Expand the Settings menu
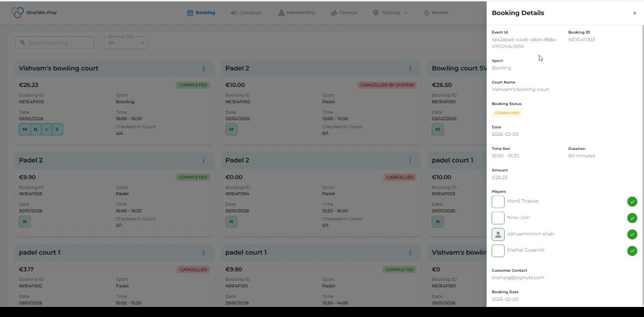The image size is (644, 317). click(x=390, y=13)
